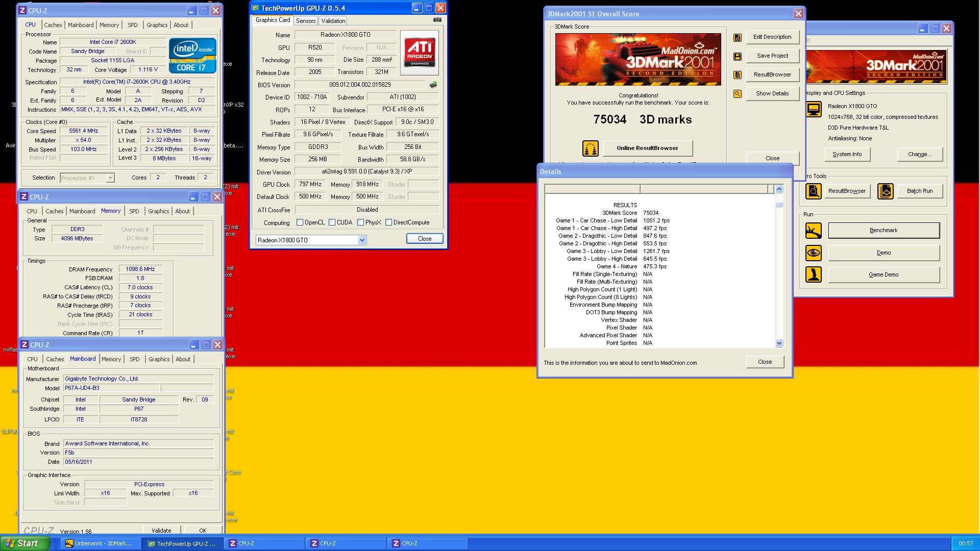
Task: Click the Details list scroll down arrow
Action: [x=779, y=343]
